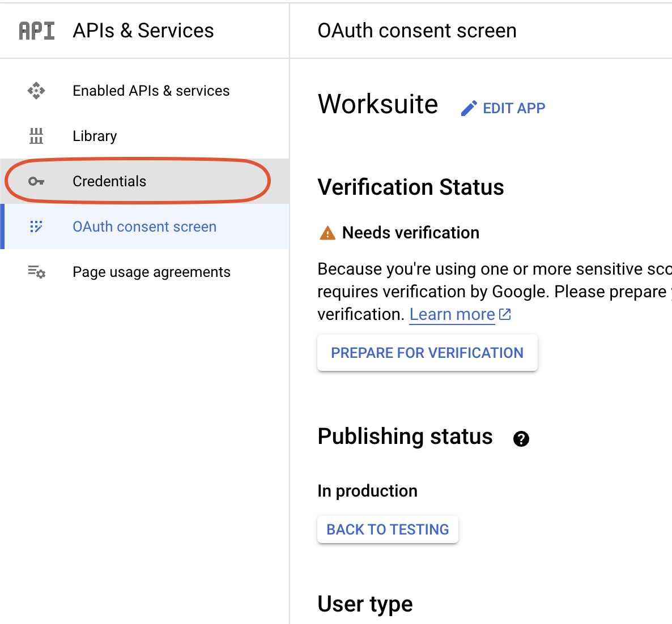Click the OAuth consent screen dotted icon
The width and height of the screenshot is (672, 624).
(x=36, y=226)
